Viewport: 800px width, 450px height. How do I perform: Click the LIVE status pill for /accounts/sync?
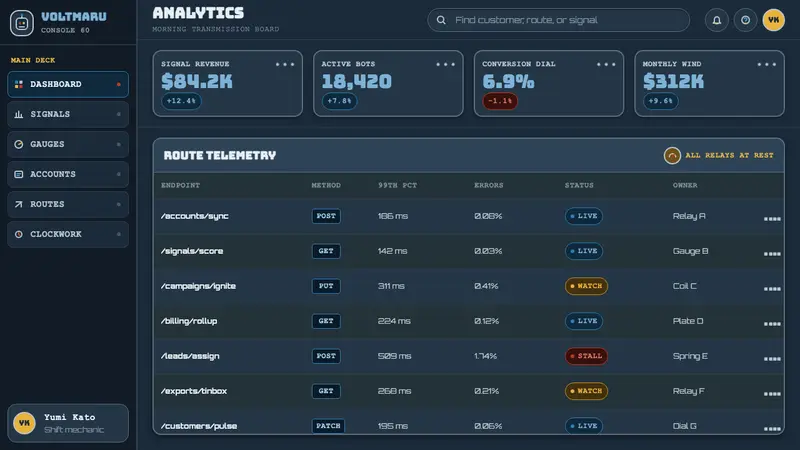click(x=584, y=216)
